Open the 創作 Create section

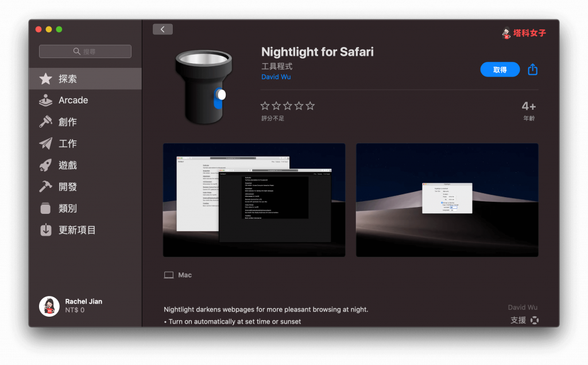(x=85, y=122)
